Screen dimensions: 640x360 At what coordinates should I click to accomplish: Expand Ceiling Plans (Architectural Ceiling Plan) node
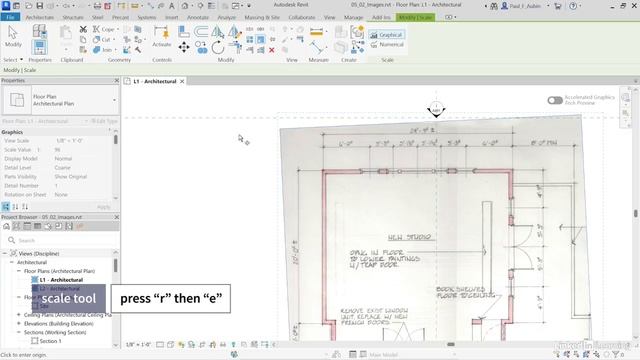pos(19,315)
